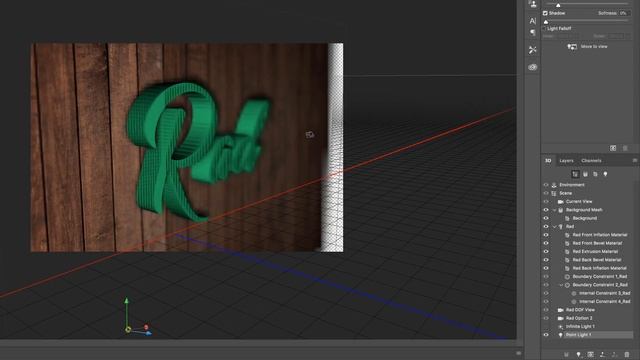Image resolution: width=640 pixels, height=360 pixels.
Task: Click the yellow origin ring of 3D gizmo
Action: (128, 329)
